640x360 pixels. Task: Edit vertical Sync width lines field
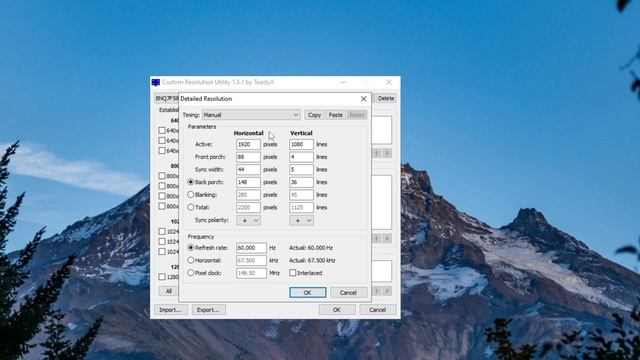coord(301,170)
